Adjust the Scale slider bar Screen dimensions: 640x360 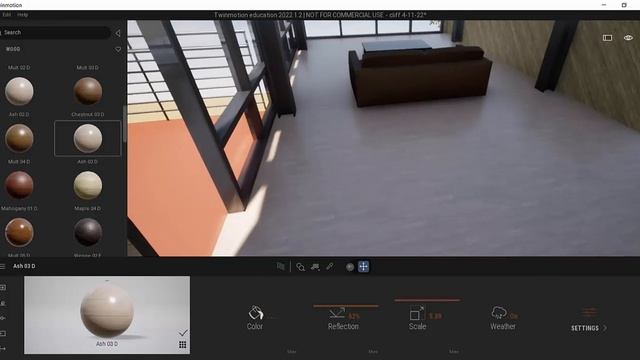click(x=427, y=300)
